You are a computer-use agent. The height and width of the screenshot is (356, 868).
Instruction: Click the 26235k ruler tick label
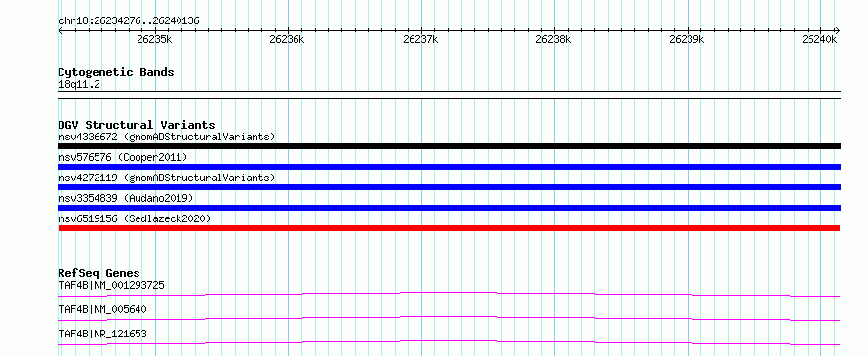coord(154,40)
